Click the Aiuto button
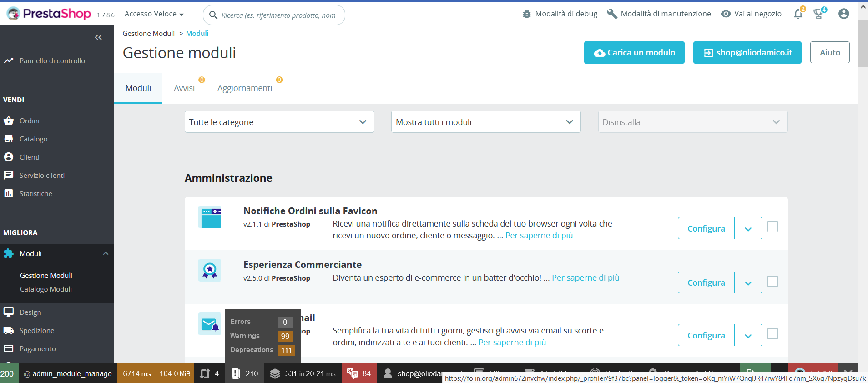Screen dimensions: 868x383 [x=830, y=53]
